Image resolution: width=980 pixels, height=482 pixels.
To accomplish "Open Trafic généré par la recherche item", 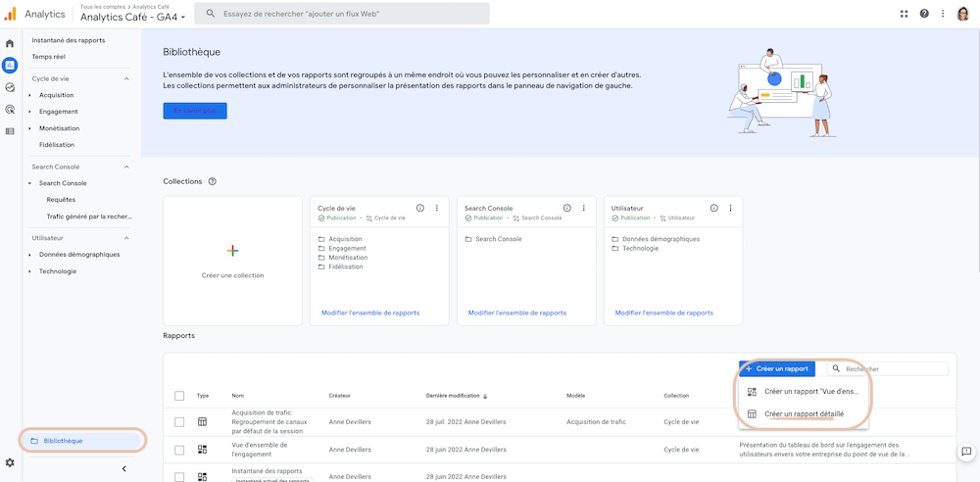I will click(x=90, y=217).
